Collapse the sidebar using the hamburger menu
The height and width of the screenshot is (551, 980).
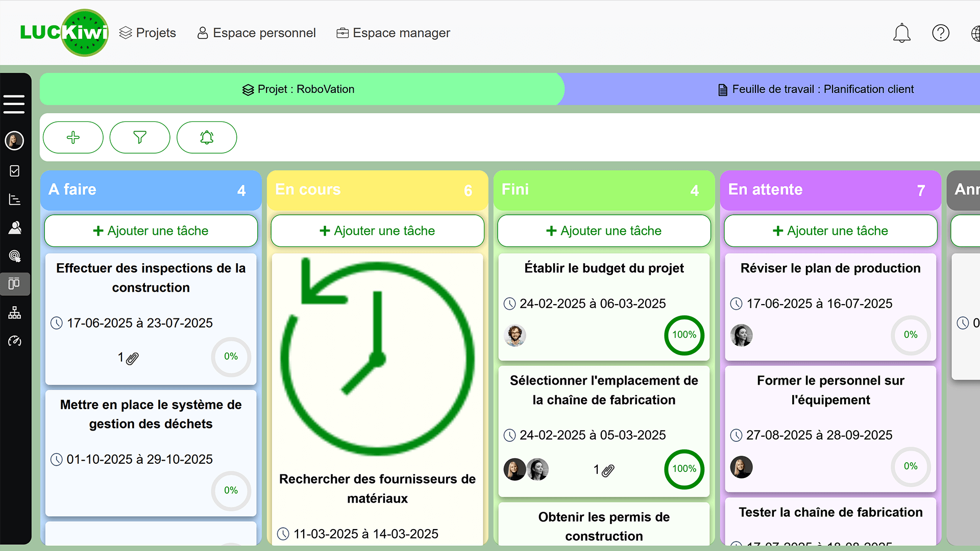[15, 104]
